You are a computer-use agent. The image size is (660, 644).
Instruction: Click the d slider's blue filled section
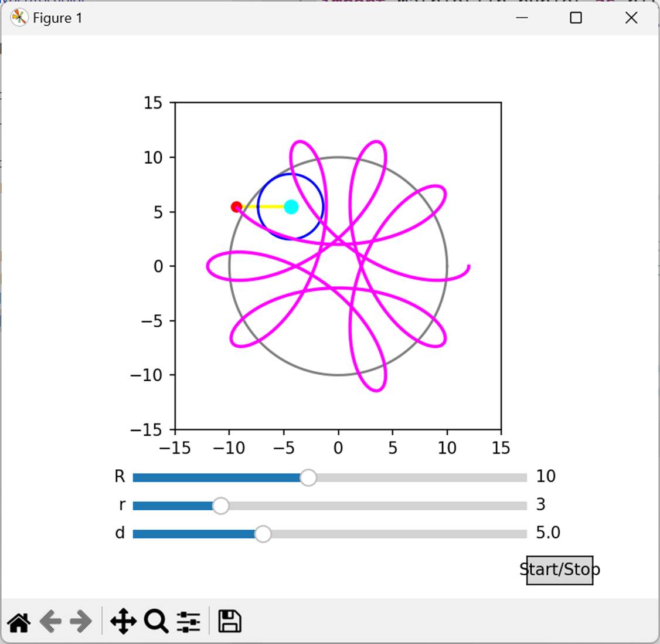click(193, 534)
